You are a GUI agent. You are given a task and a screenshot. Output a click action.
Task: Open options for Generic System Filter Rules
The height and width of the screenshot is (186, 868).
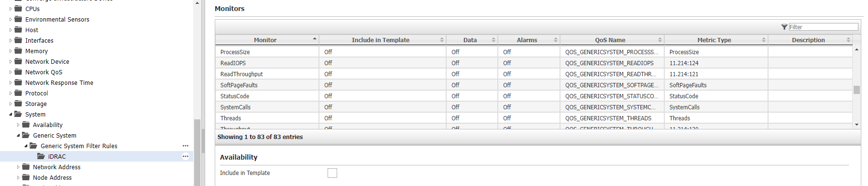click(x=186, y=146)
